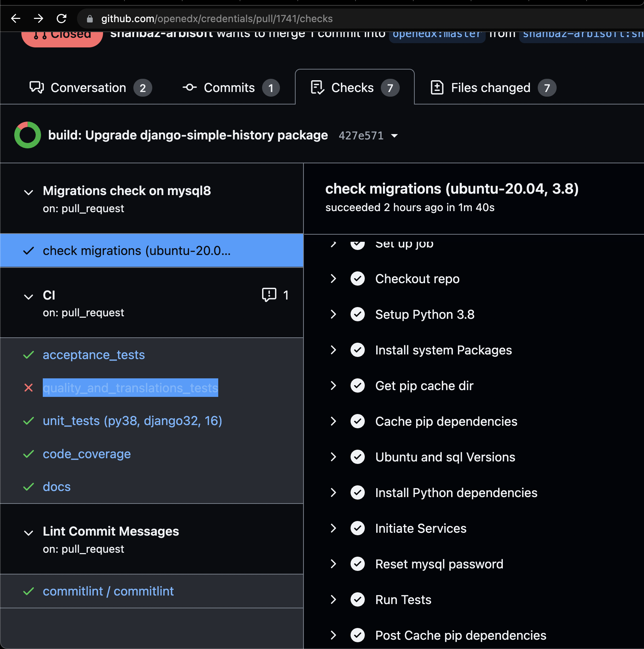Open the Files changed tab
The image size is (644, 649).
[494, 88]
